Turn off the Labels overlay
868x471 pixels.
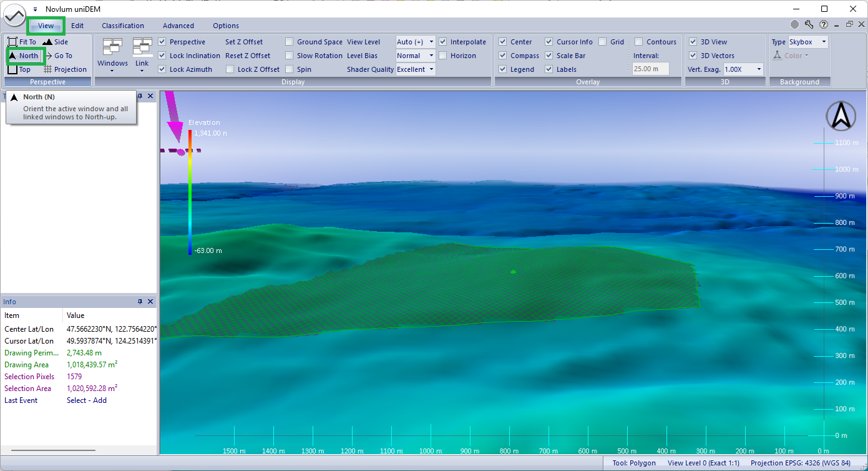(x=549, y=69)
